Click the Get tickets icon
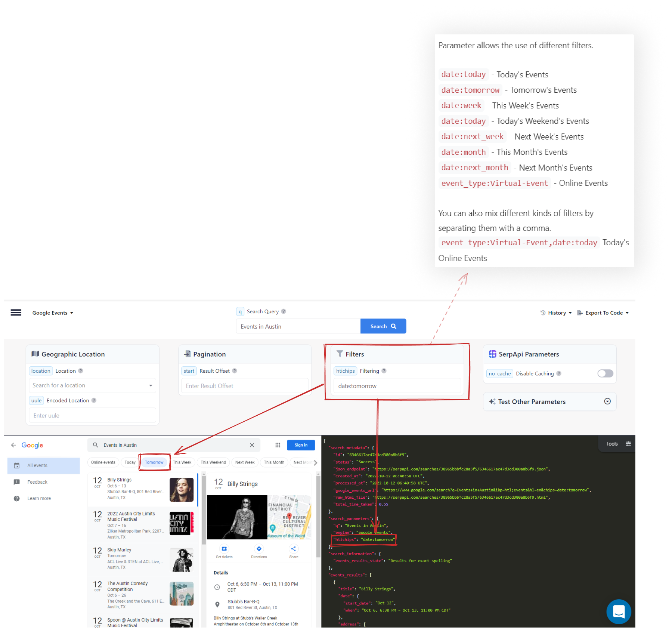This screenshot has width=672, height=631. point(224,549)
